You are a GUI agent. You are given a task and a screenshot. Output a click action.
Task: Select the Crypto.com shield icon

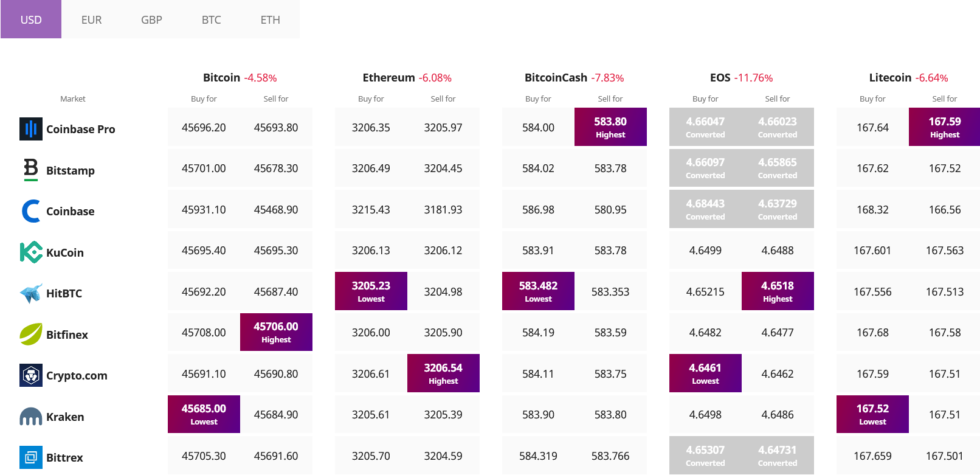[30, 375]
